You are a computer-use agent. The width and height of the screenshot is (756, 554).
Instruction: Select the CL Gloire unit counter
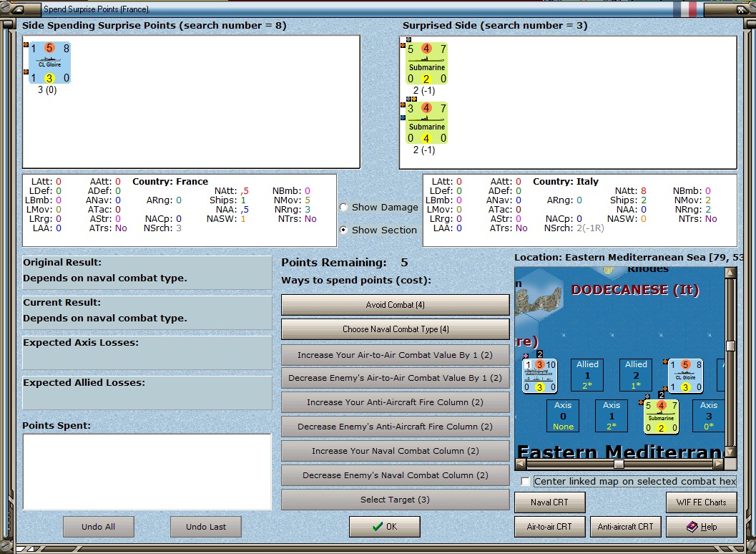pyautogui.click(x=49, y=63)
